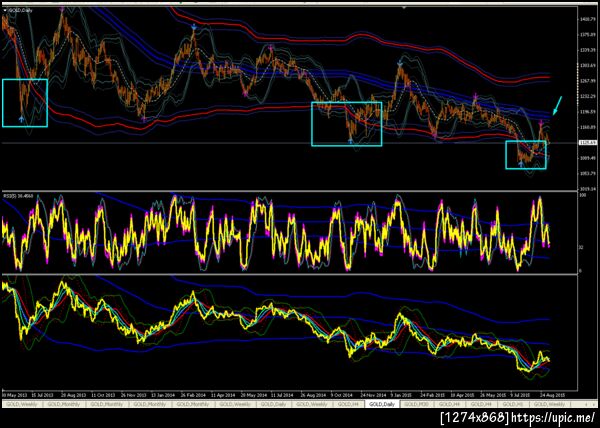Switch to the GOLD,H1 chart tab
The height and width of the screenshot is (428, 600).
click(x=512, y=404)
